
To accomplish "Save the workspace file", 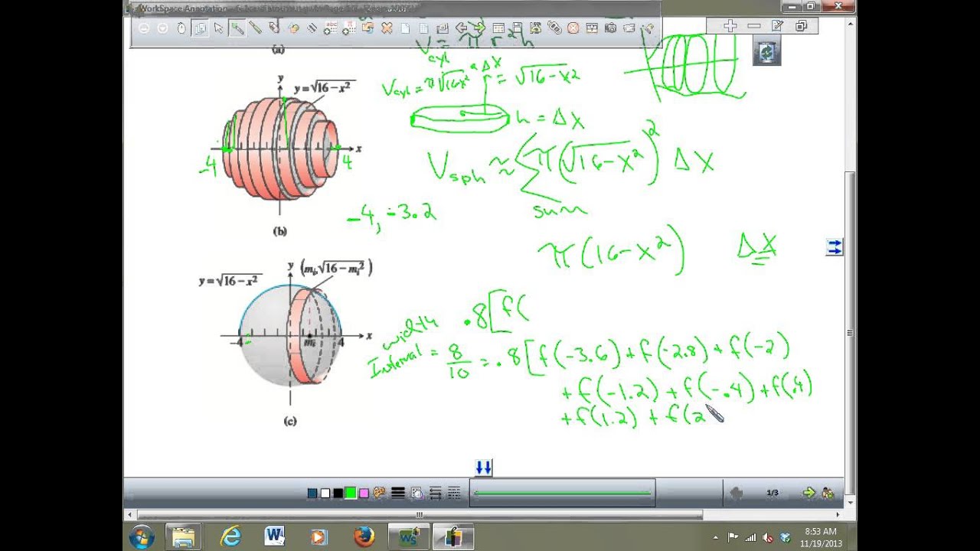I will 517,28.
